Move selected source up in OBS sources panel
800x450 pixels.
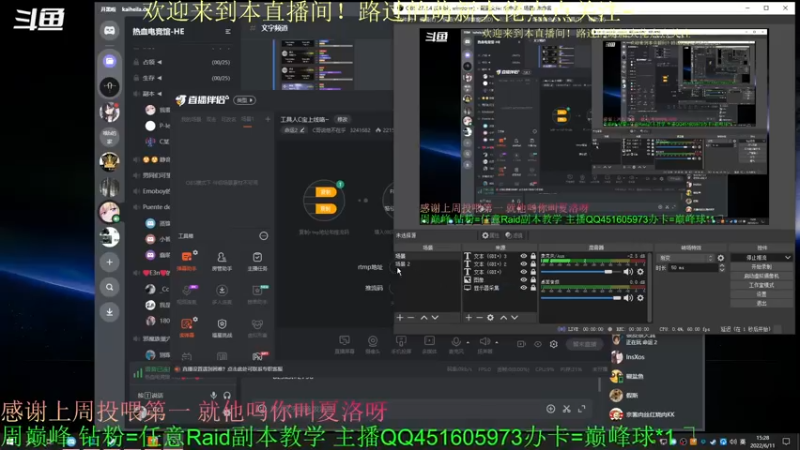[503, 317]
